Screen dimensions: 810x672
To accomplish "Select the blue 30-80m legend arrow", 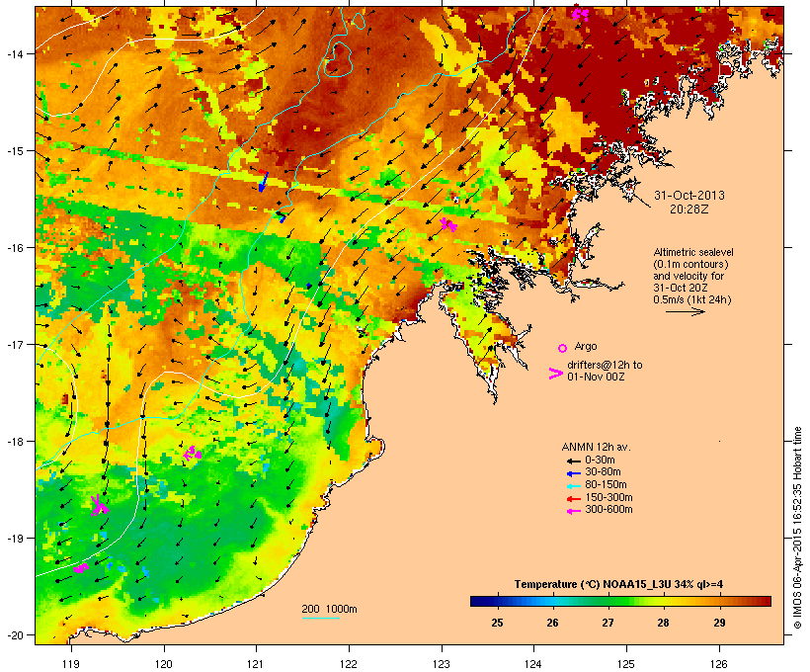I will (x=573, y=473).
